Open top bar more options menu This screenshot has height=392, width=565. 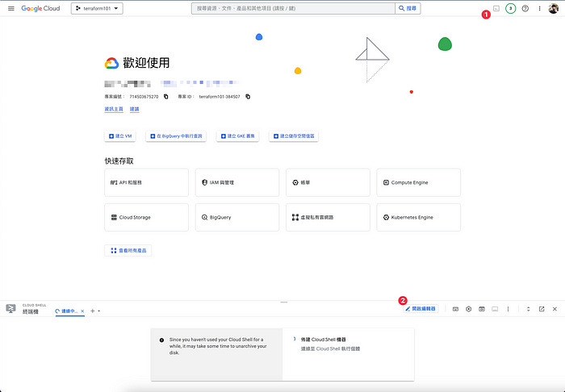click(x=539, y=8)
